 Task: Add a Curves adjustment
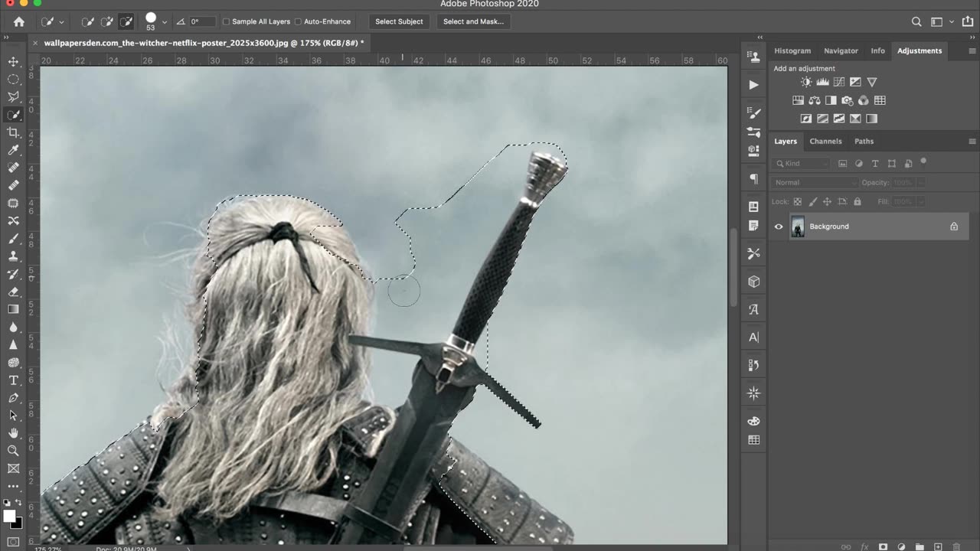[x=839, y=82]
